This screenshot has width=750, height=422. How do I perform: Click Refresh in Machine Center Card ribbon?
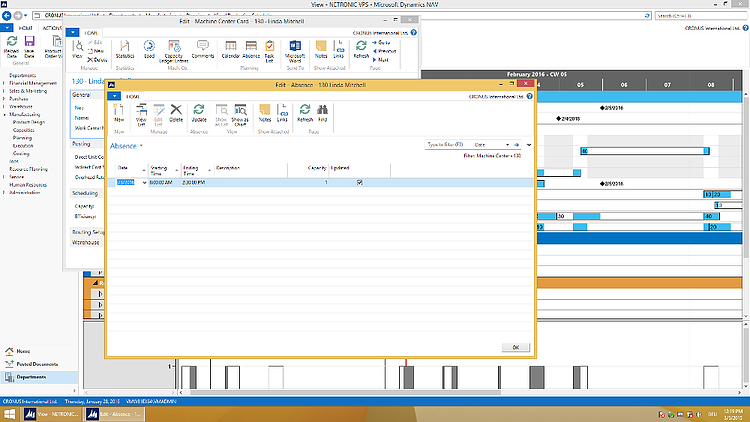pyautogui.click(x=361, y=50)
